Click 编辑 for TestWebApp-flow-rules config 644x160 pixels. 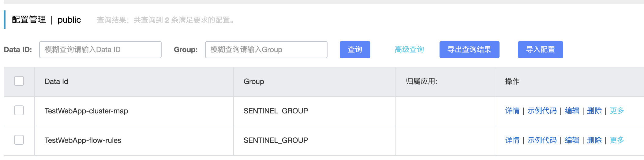[572, 140]
